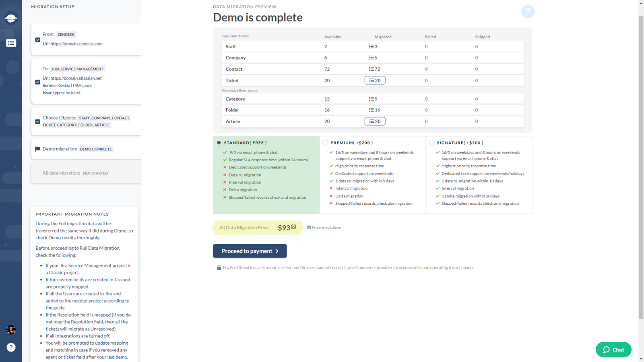
Task: Click the $93.00 migration price
Action: coord(287,228)
